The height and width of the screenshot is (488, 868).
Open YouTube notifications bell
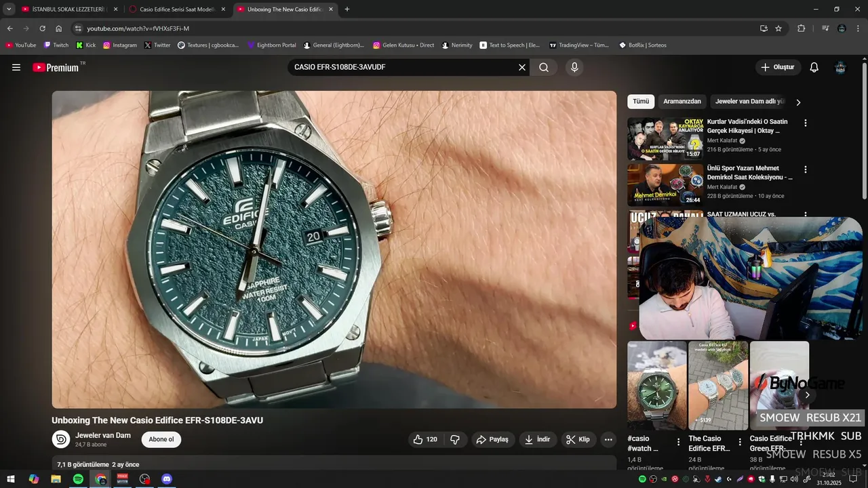[814, 67]
